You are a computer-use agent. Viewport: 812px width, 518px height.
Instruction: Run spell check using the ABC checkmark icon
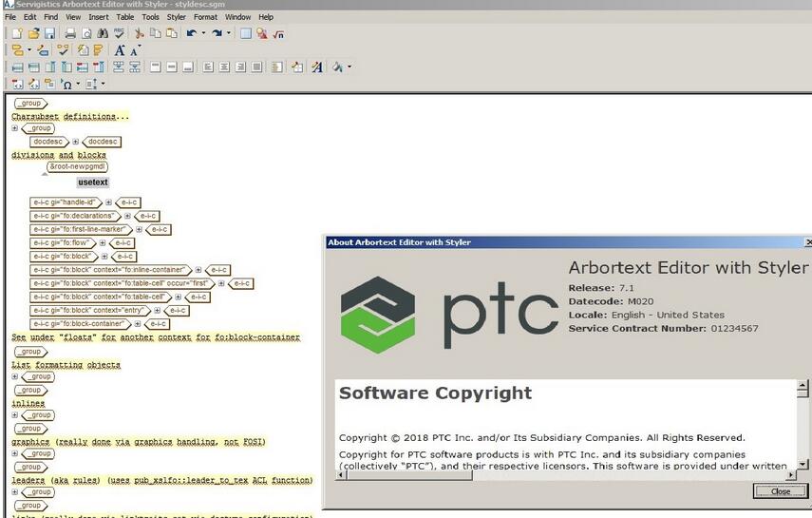pyautogui.click(x=119, y=33)
